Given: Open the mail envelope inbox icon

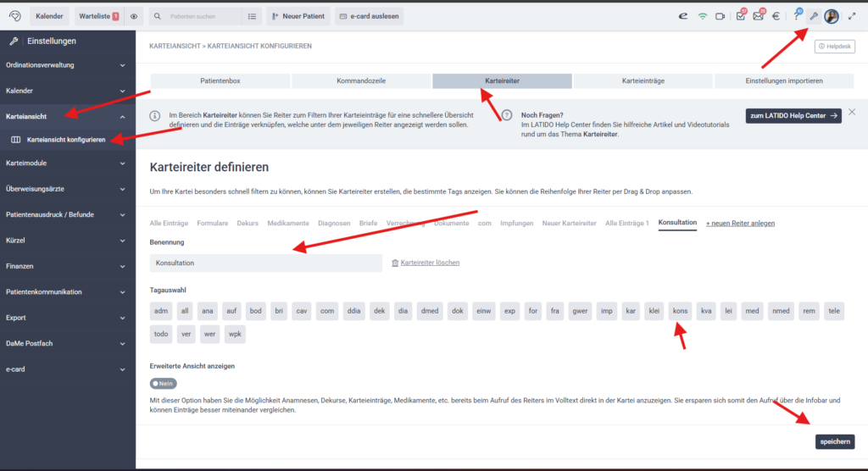Looking at the screenshot, I should (x=758, y=16).
